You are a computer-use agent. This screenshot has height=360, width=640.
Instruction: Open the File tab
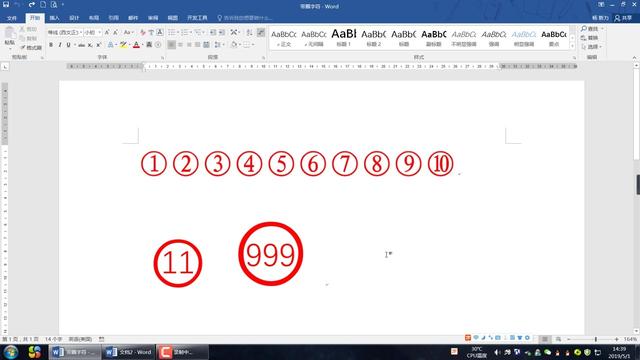[x=12, y=18]
